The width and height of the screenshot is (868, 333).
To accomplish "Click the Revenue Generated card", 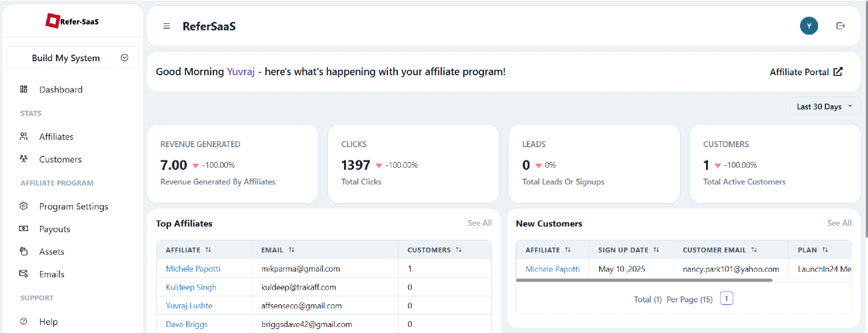I will (232, 164).
